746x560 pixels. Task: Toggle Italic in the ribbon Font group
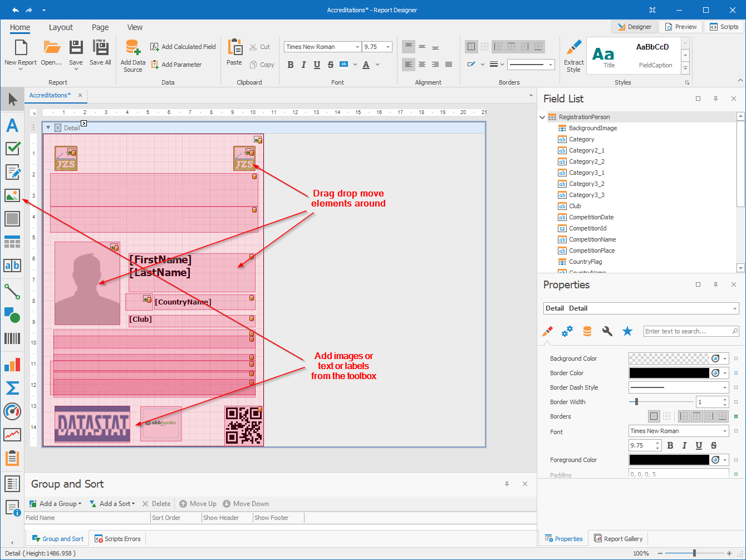[x=303, y=65]
